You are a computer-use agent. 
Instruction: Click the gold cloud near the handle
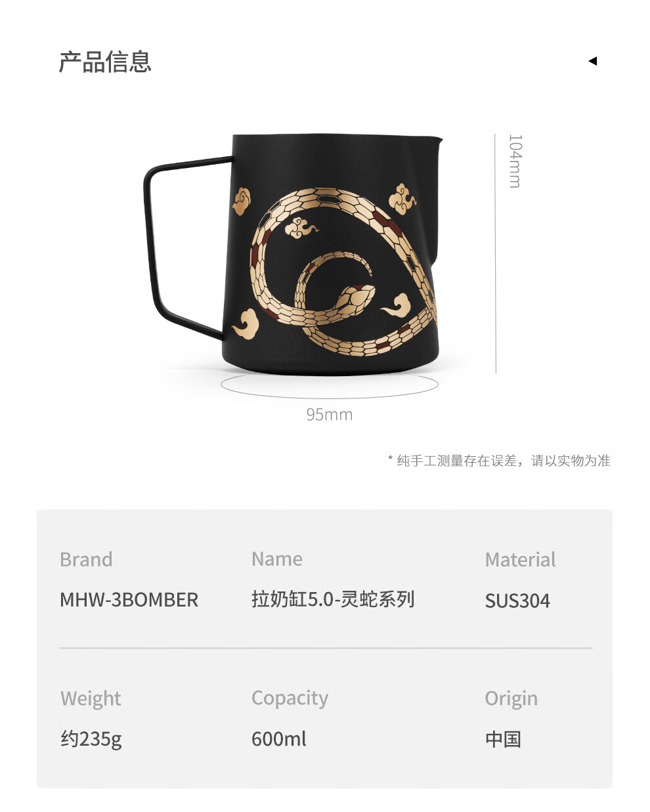pyautogui.click(x=242, y=201)
